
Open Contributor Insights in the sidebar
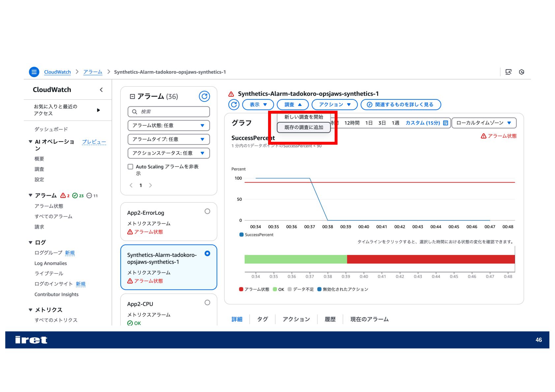tap(56, 294)
